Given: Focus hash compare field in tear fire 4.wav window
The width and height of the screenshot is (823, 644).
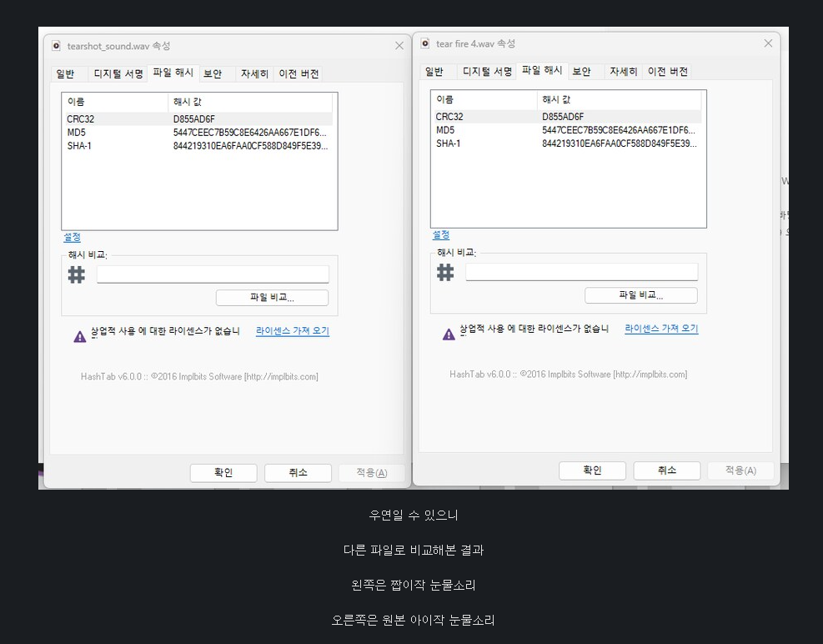Looking at the screenshot, I should coord(582,272).
